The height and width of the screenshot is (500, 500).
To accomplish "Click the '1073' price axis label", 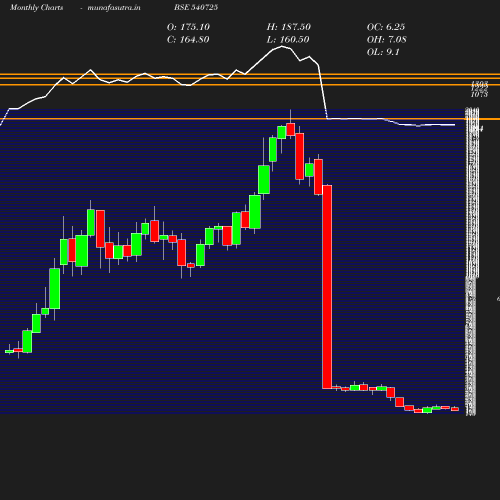I will point(479,95).
